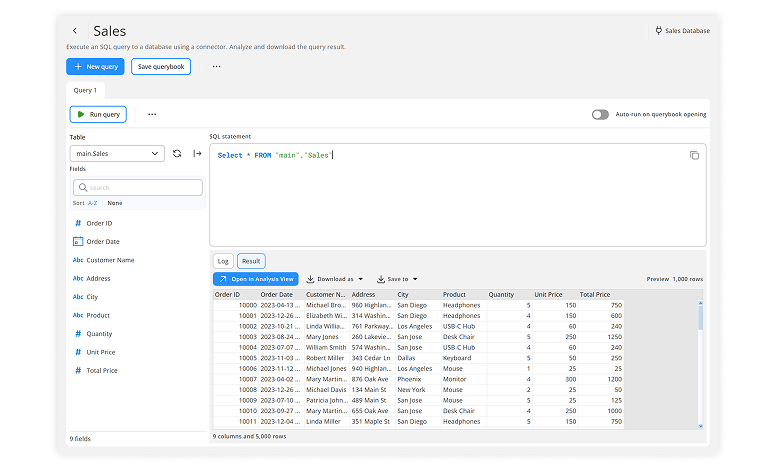Click the 'Monitor' product cell
This screenshot has height=470, width=776.
click(464, 379)
